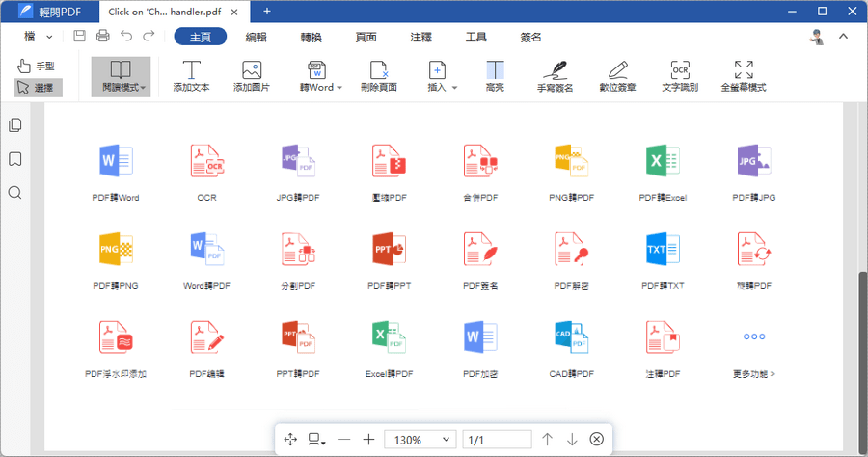Screen dimensions: 868x457
Task: Open the PDF轉JPG converter
Action: [754, 172]
